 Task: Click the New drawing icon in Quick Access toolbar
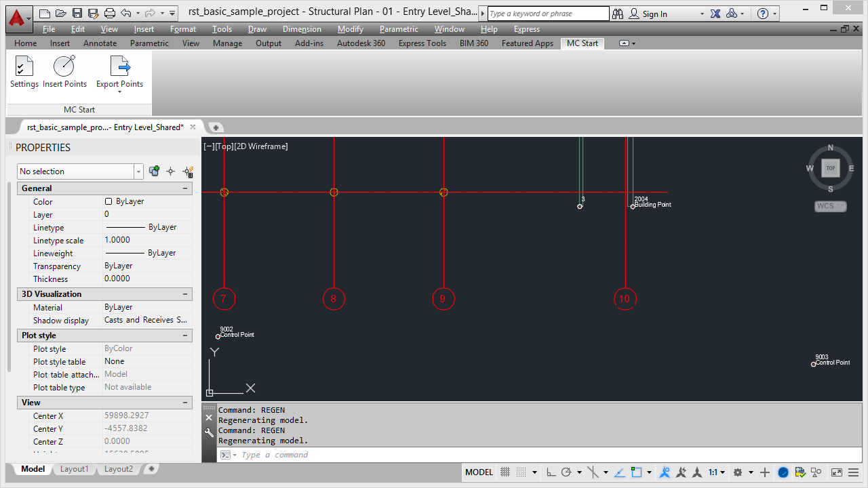(45, 13)
